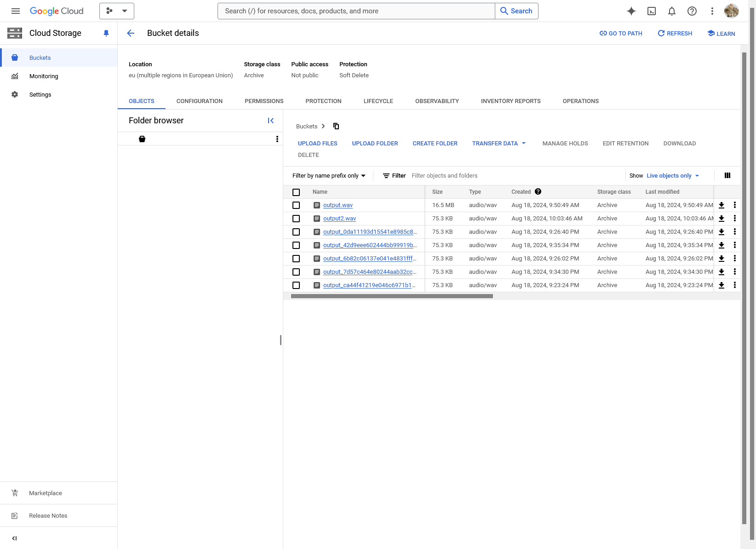Click the Buckets breadcrumb link

click(x=307, y=126)
